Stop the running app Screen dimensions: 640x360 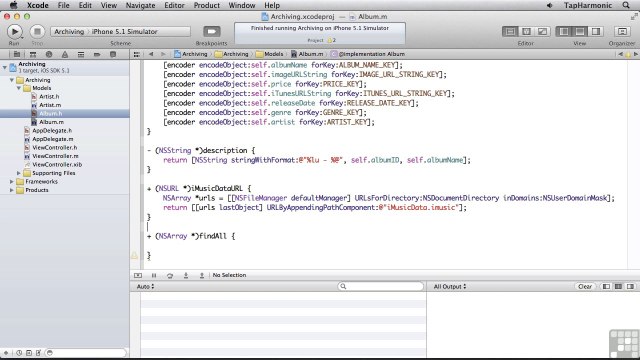37,31
